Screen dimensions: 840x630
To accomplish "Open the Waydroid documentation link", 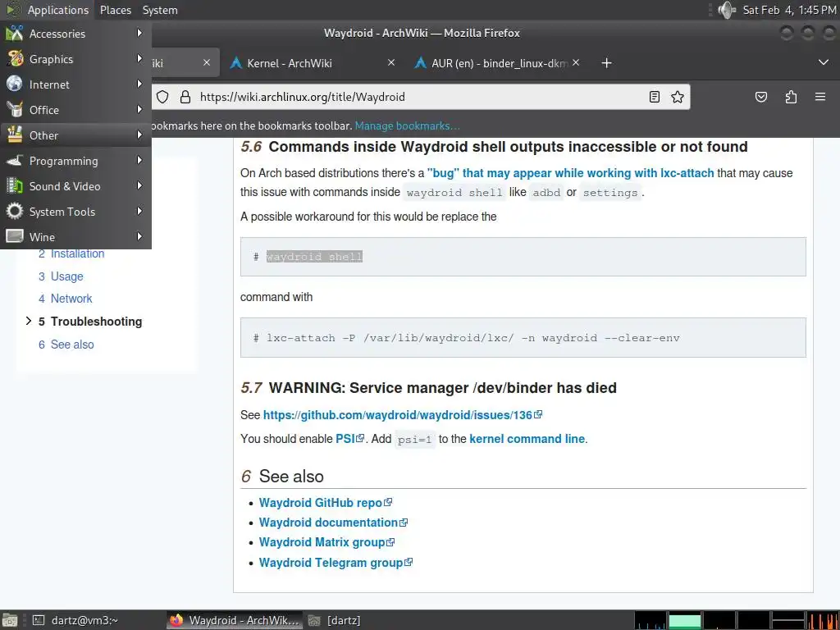I will (x=333, y=523).
